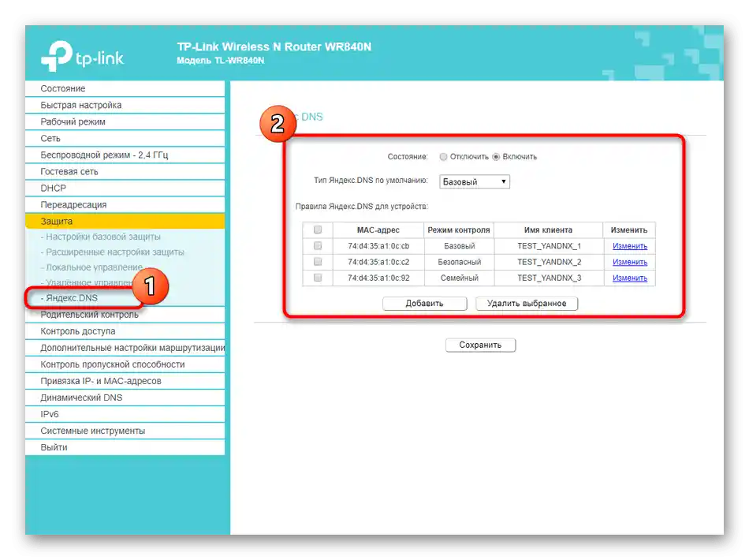Click MAC address 74:d4:35:a1:0c:92

click(x=378, y=278)
